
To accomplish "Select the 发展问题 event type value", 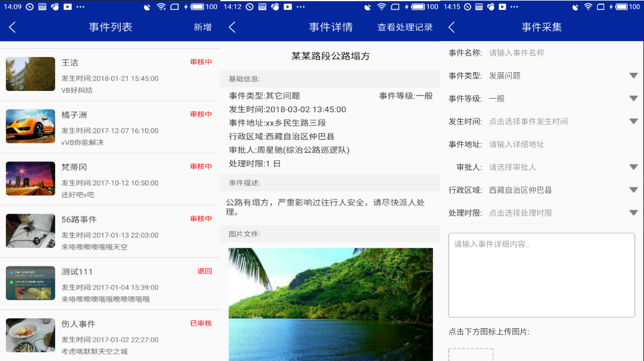I will tap(505, 76).
